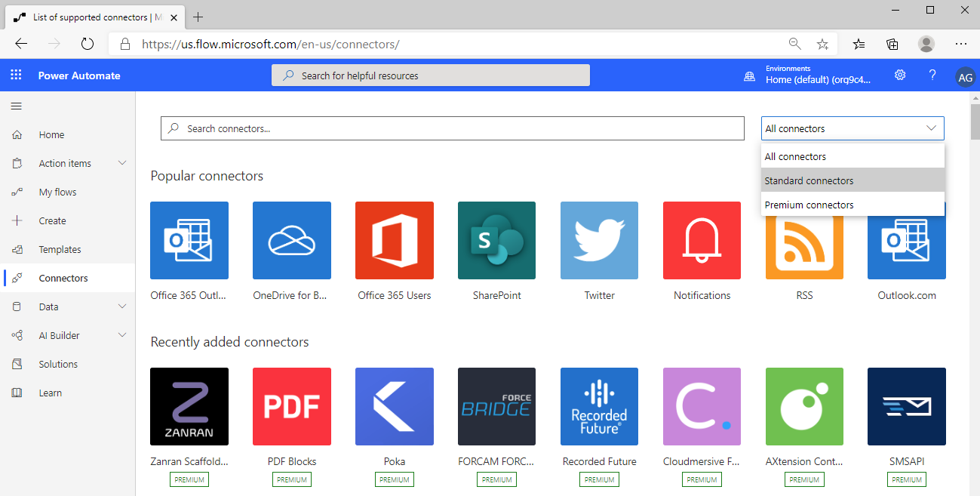Open the AG account avatar menu
Image resolution: width=980 pixels, height=496 pixels.
pyautogui.click(x=965, y=76)
